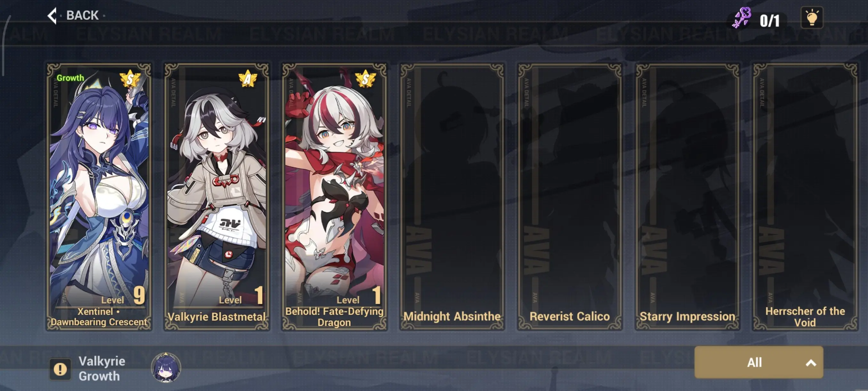Image resolution: width=868 pixels, height=391 pixels.
Task: Open the lightbulb hint icon
Action: pyautogui.click(x=812, y=18)
